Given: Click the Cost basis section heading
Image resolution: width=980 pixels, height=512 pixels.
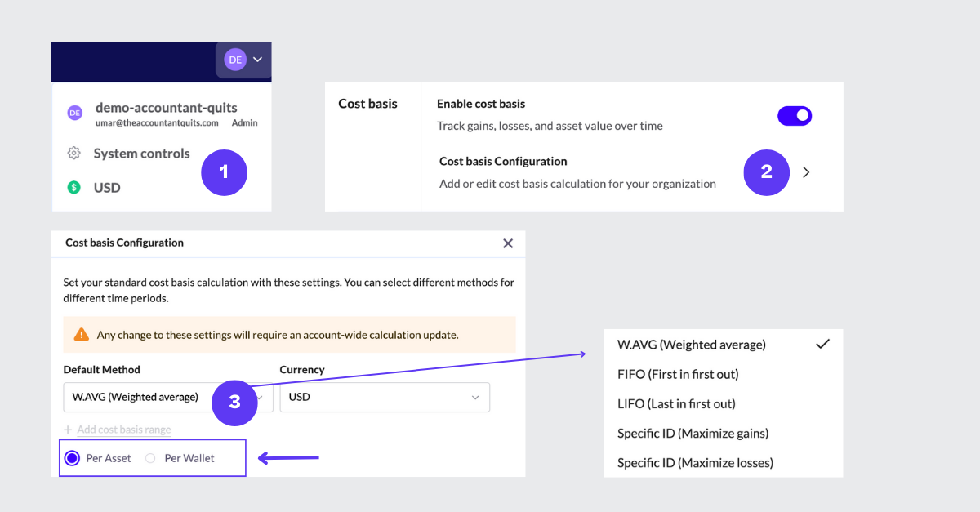Looking at the screenshot, I should point(367,104).
